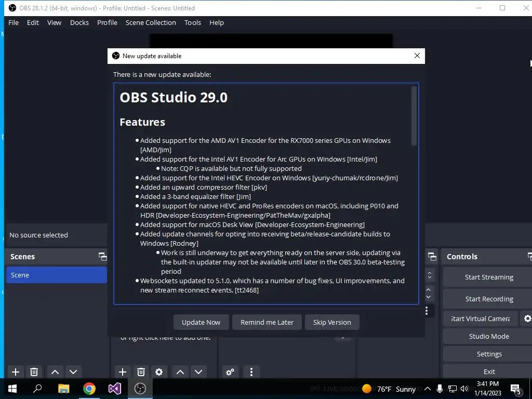The width and height of the screenshot is (532, 399).
Task: Open the transition three-dot options menu
Action: 427,311
